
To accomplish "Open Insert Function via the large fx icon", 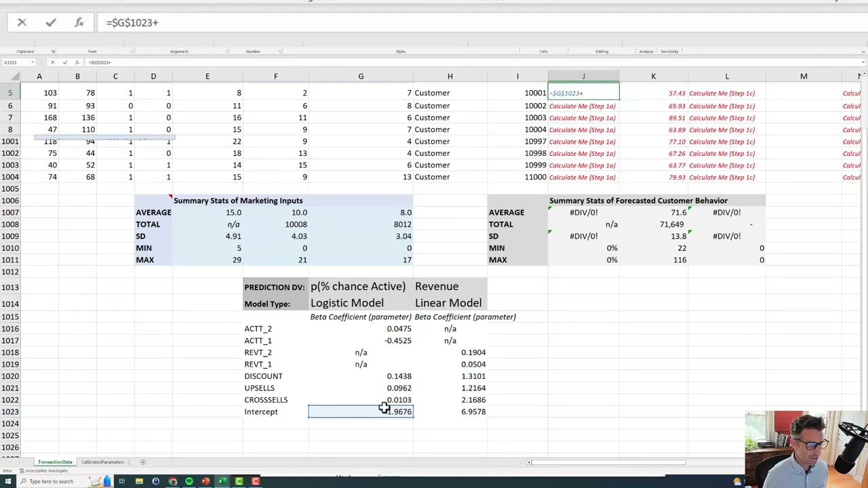I will coord(79,22).
